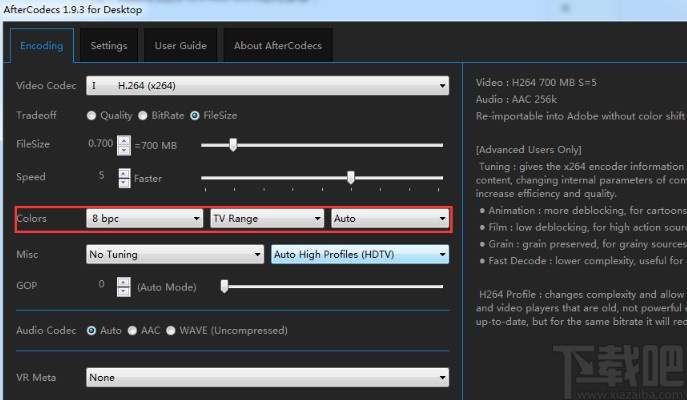
Task: Increase GOP with the up stepper arrow
Action: [124, 282]
